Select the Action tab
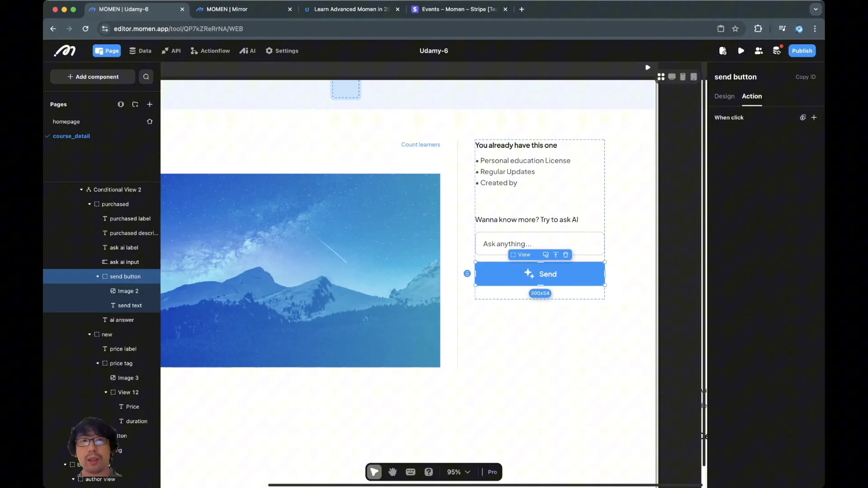Viewport: 868px width, 488px height. pos(752,96)
